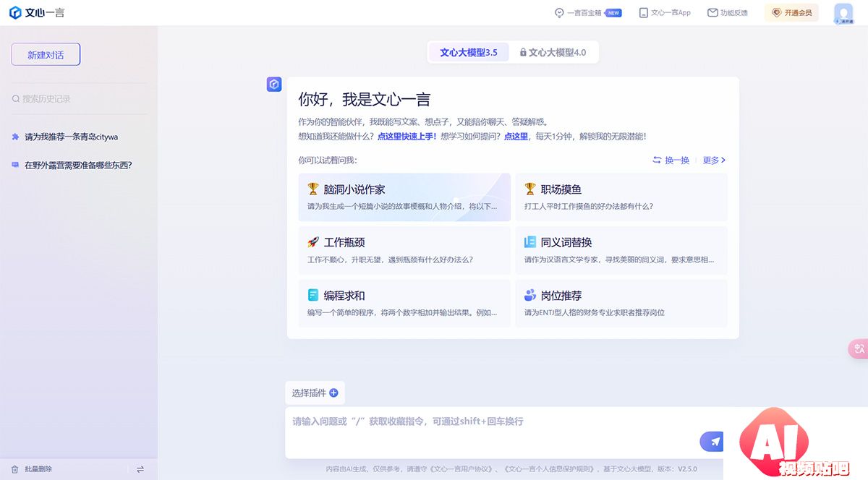The width and height of the screenshot is (868, 480).
Task: Click trophy icon on 脑洞小说作家 card
Action: tap(313, 189)
